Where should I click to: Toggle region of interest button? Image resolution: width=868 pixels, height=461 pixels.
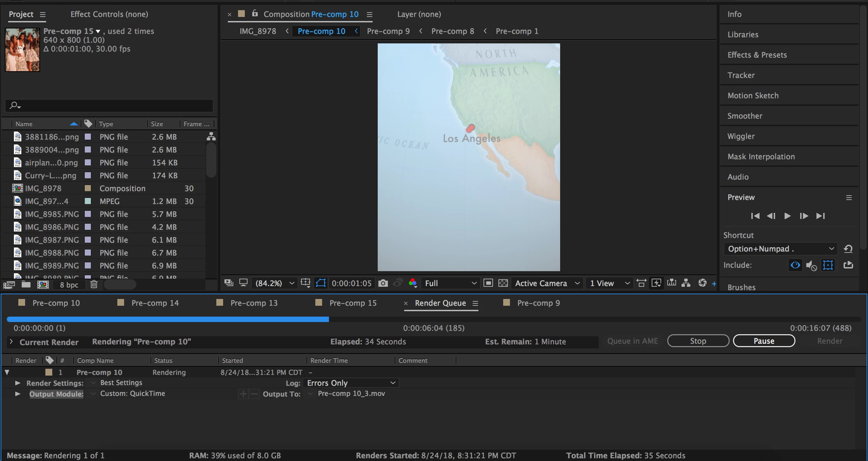[x=488, y=283]
